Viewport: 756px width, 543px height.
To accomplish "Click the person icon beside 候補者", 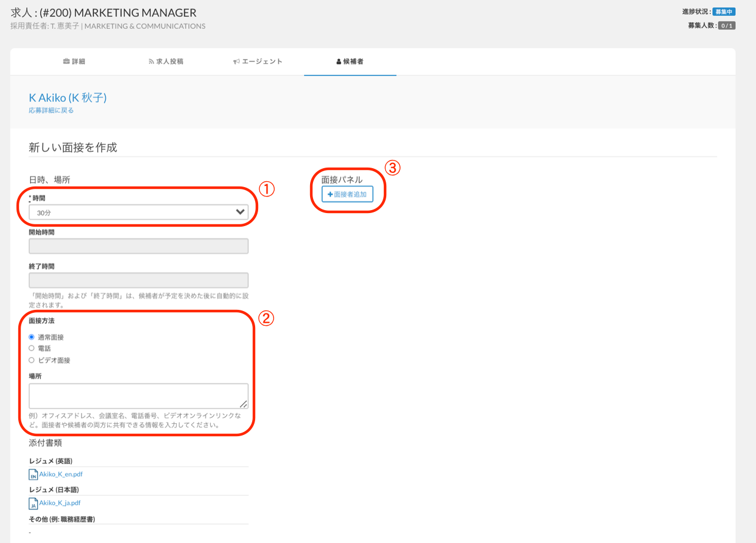I will click(338, 61).
